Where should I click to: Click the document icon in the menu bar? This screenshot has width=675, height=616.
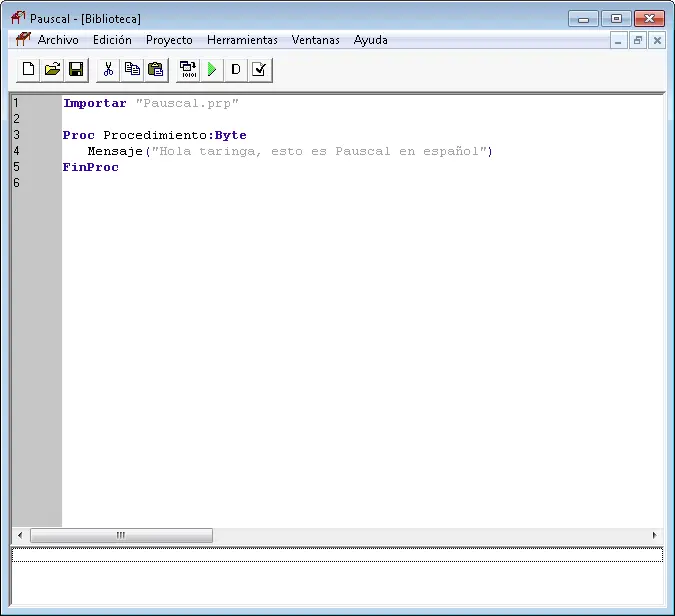click(23, 40)
